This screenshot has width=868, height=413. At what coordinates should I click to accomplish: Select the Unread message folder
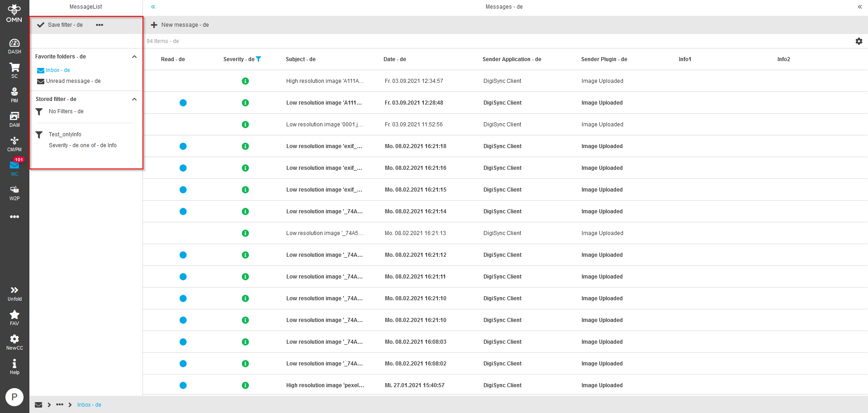(73, 81)
